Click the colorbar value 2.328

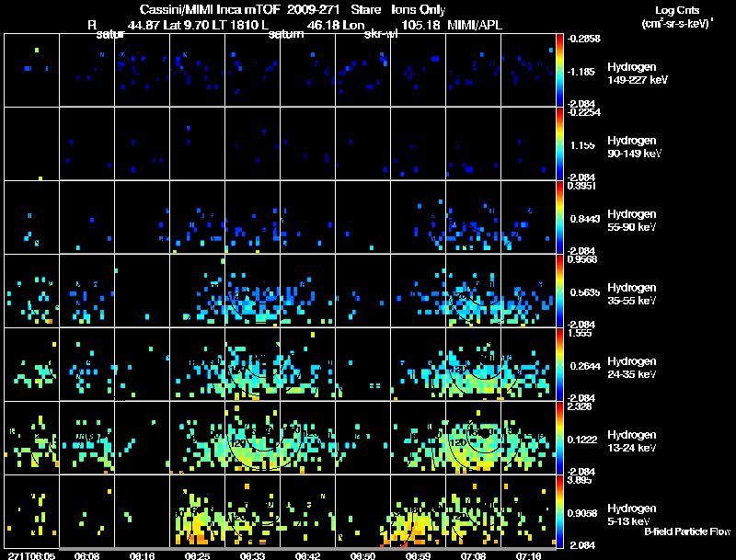580,406
